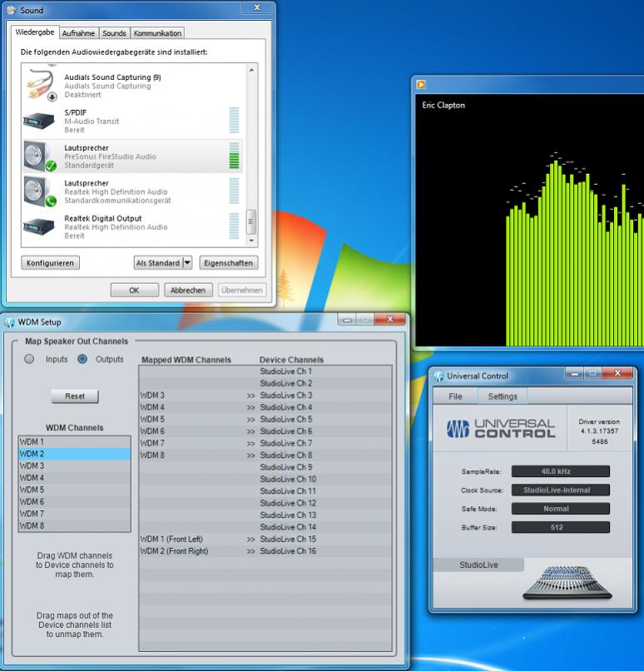This screenshot has width=644, height=671.
Task: Select WDM 5 in WDM Channels list
Action: click(75, 490)
